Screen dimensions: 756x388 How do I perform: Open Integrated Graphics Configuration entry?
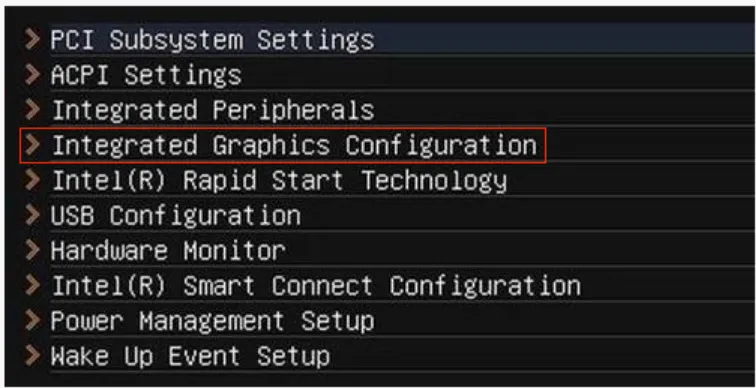[x=294, y=145]
